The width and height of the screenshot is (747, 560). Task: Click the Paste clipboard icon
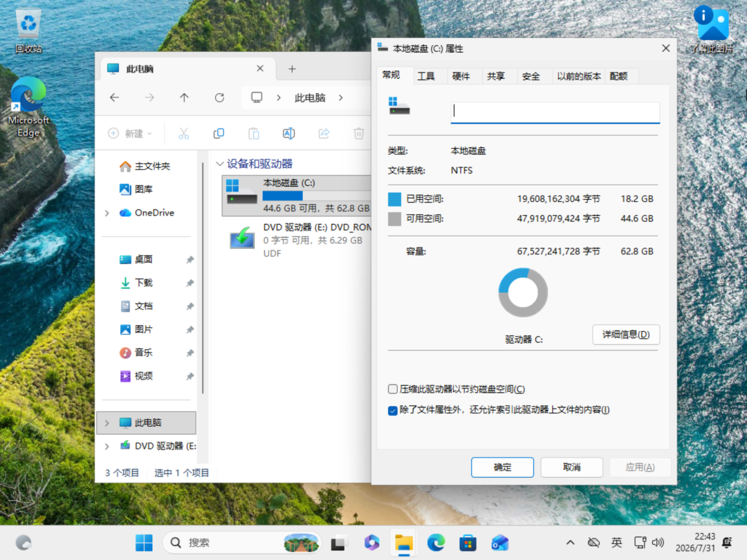[254, 133]
